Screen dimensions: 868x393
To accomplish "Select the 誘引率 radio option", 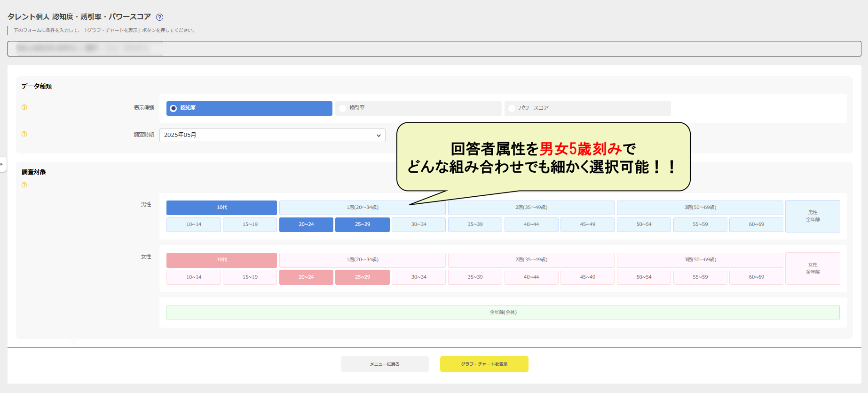I will [x=343, y=108].
